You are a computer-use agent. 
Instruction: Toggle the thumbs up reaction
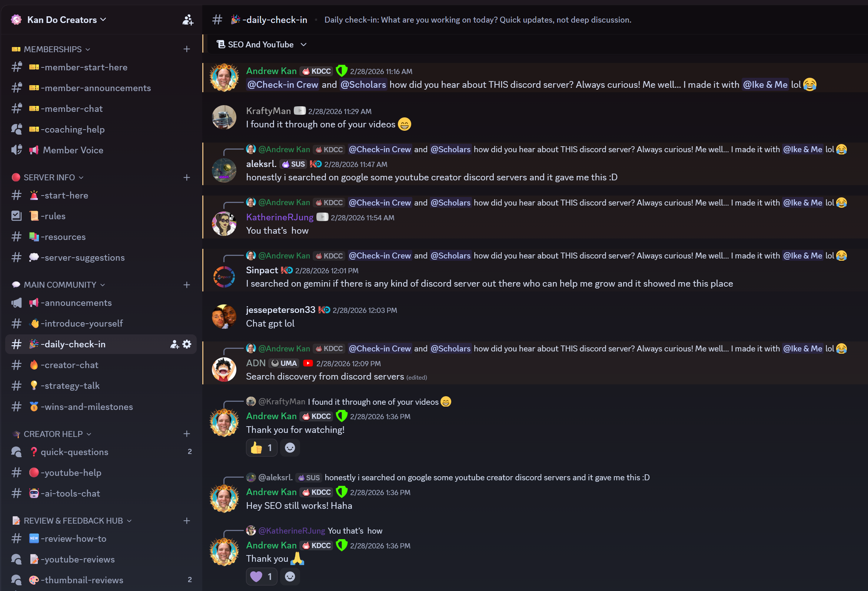click(x=262, y=448)
